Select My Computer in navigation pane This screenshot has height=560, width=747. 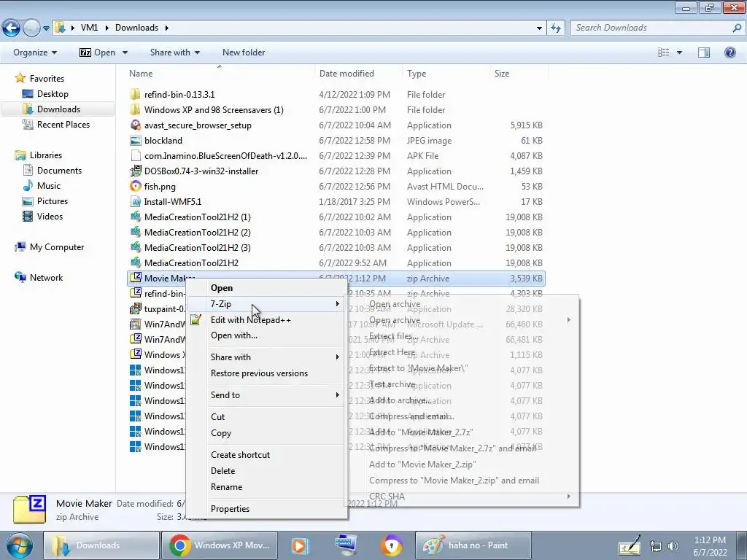pos(57,246)
